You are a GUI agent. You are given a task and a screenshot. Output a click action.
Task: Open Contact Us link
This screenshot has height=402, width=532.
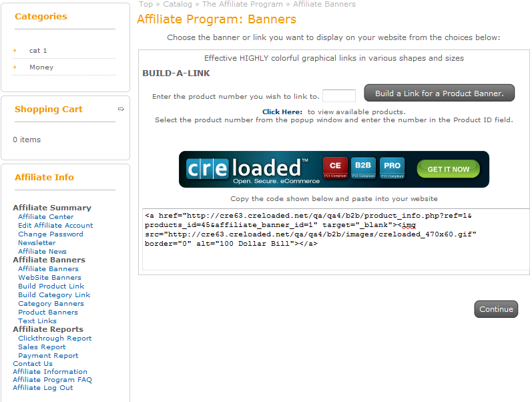(x=33, y=364)
